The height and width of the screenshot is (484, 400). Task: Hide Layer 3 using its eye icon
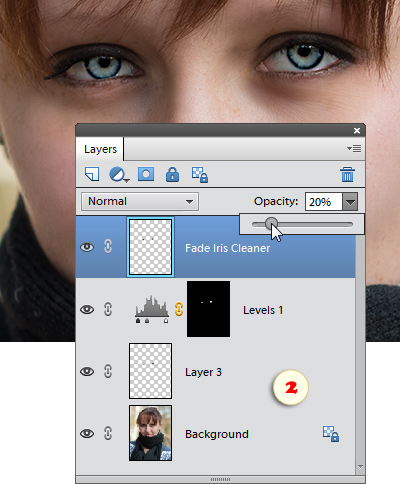[x=87, y=371]
